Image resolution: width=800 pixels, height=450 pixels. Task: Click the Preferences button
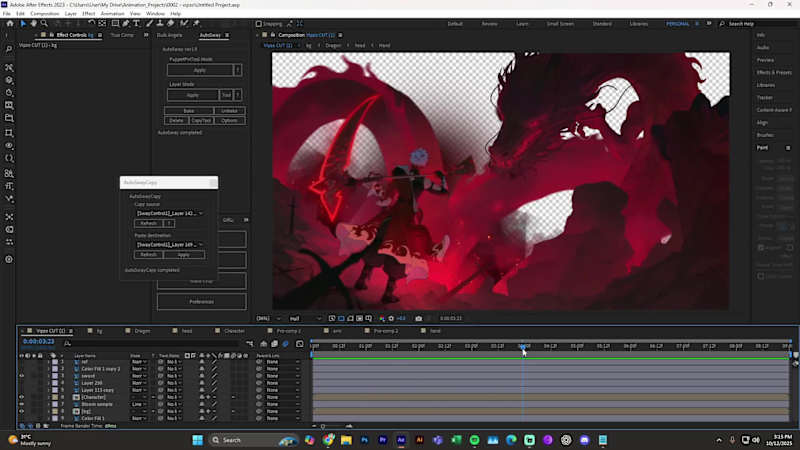201,301
